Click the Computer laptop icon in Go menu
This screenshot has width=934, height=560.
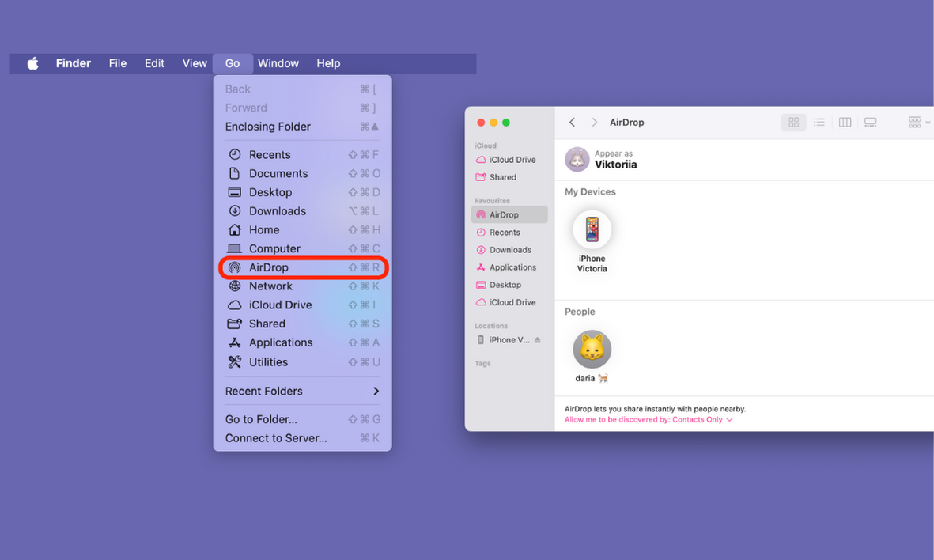point(235,248)
